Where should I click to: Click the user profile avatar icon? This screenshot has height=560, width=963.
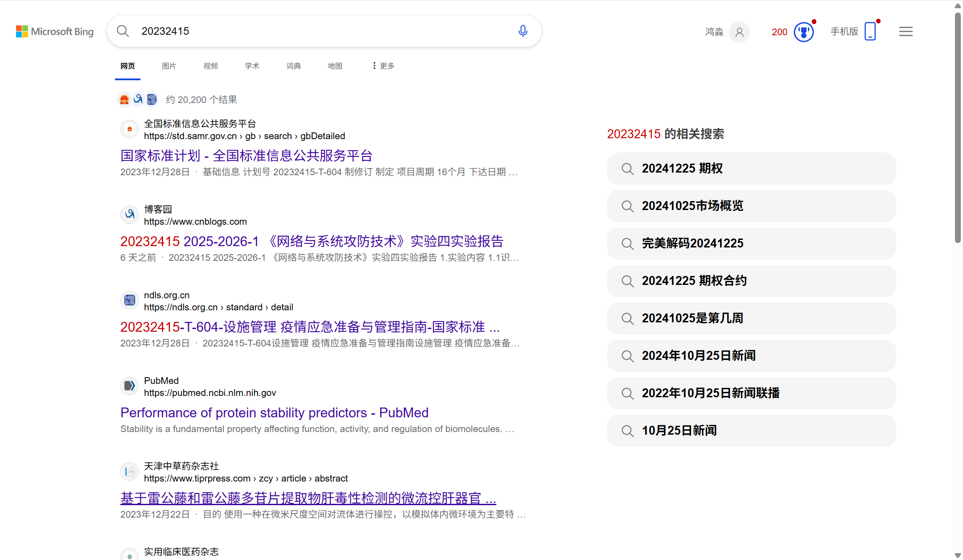click(740, 32)
